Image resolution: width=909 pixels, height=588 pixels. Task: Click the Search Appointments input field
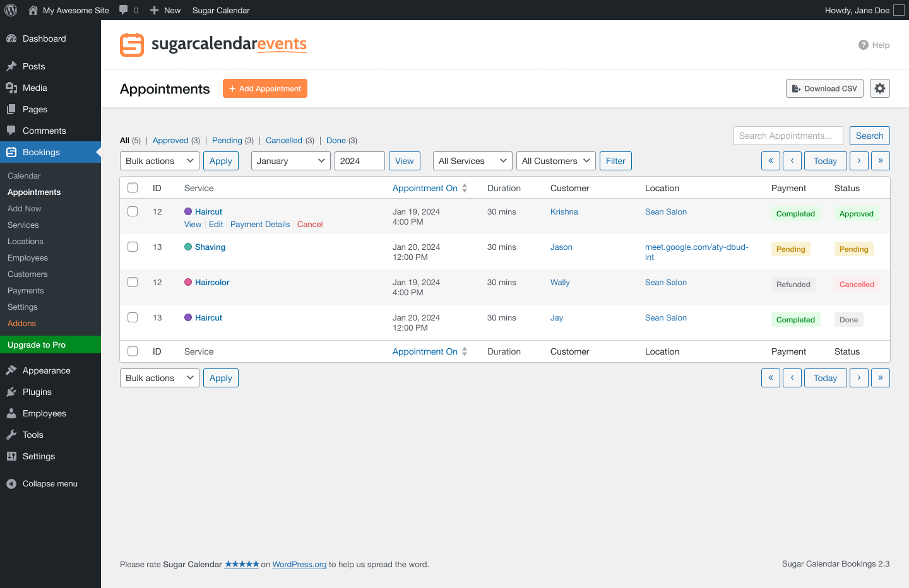(788, 135)
